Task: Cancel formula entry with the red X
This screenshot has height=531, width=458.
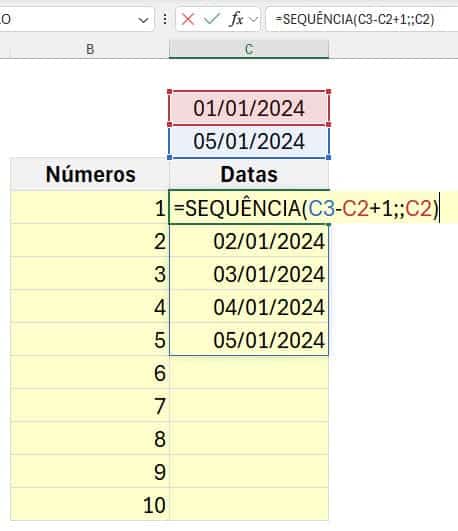Action: coord(187,19)
